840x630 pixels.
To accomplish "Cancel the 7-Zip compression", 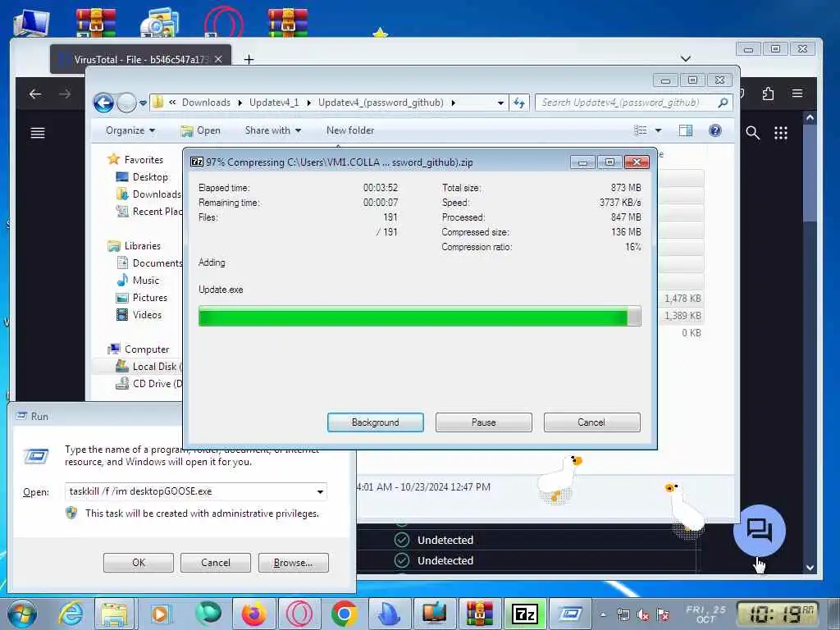I will pos(591,422).
